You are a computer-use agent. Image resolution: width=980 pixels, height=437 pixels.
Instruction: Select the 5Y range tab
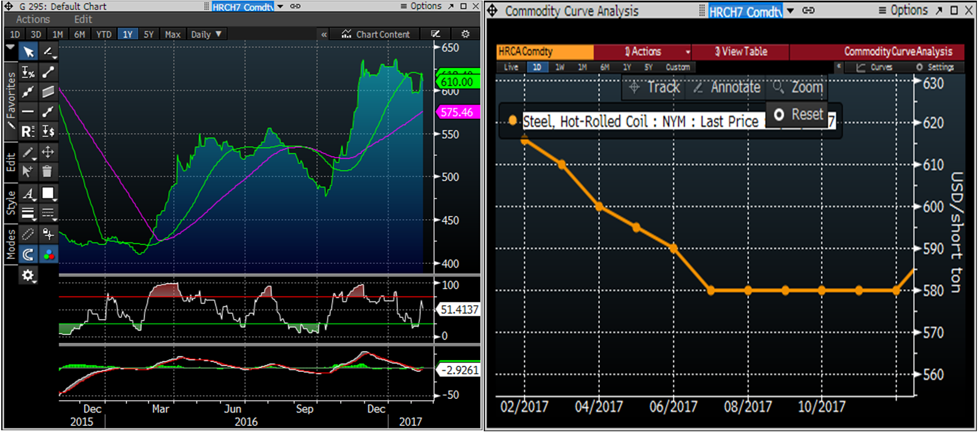pos(149,34)
